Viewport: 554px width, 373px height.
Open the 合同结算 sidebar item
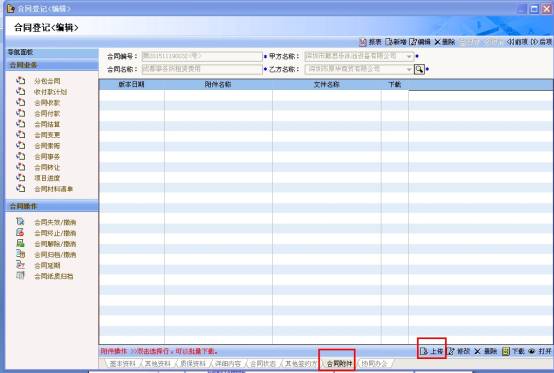[47, 124]
